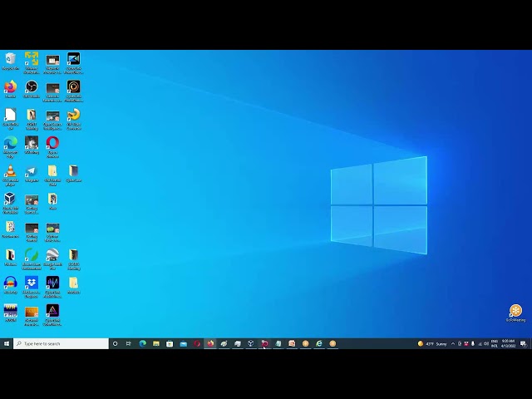Open the Audacity desktop shortcut

click(10, 285)
